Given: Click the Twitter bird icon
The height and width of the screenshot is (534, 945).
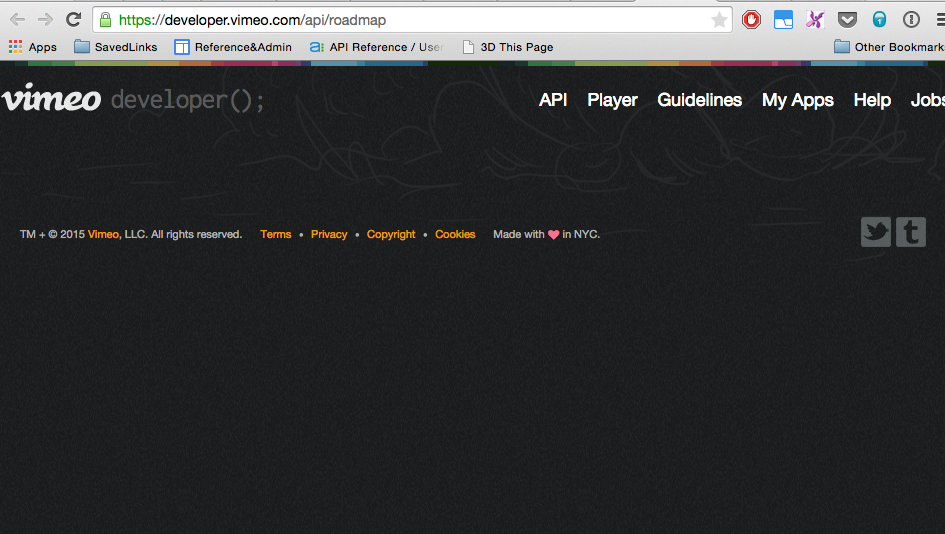Looking at the screenshot, I should pos(876,232).
